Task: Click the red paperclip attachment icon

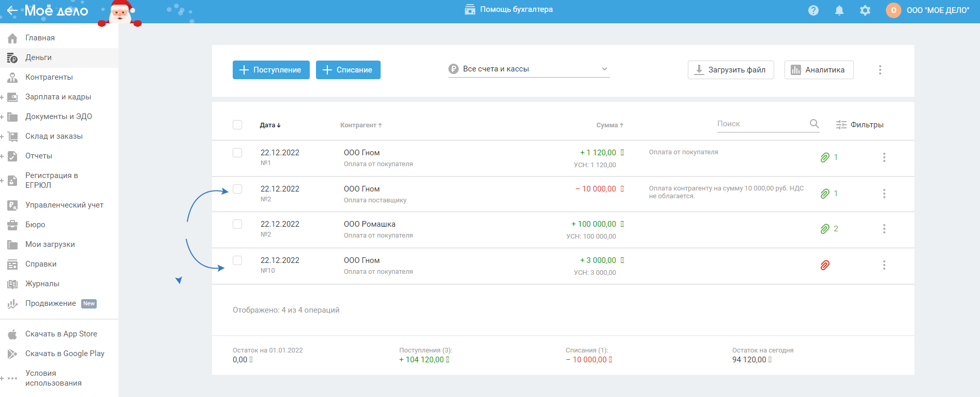Action: click(825, 266)
